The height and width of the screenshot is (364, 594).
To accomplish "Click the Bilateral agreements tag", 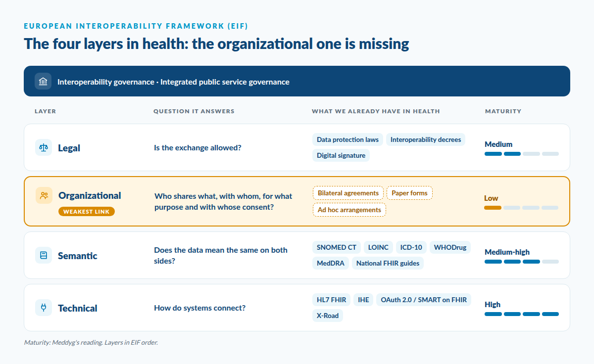I will pyautogui.click(x=348, y=193).
